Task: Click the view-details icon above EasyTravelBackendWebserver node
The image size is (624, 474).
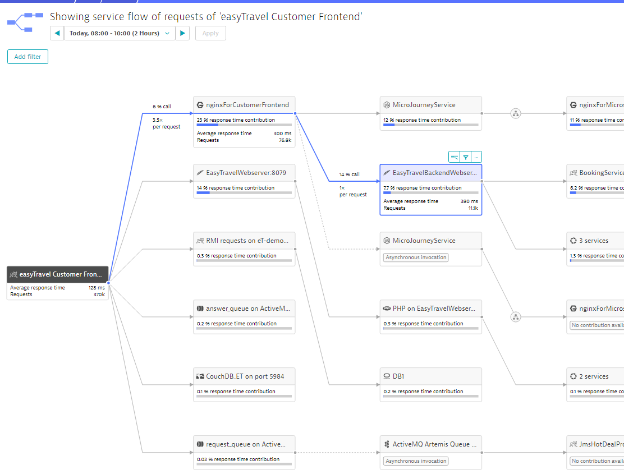Action: [x=453, y=157]
